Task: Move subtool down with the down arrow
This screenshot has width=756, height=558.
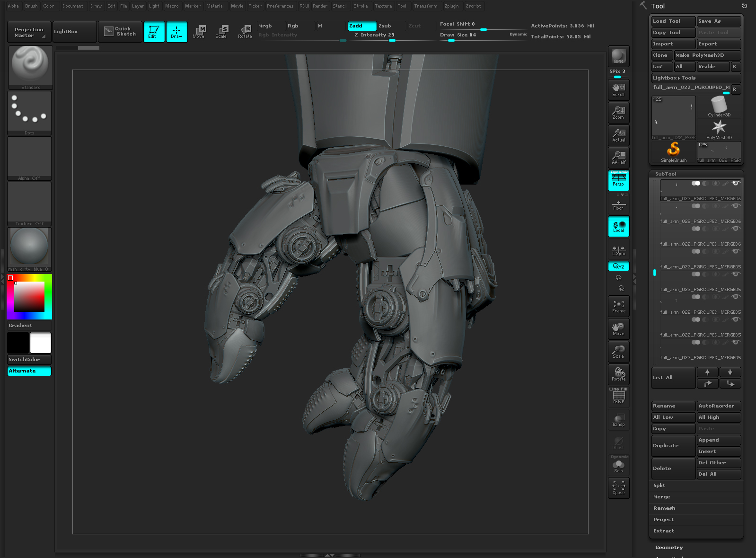Action: coord(730,372)
